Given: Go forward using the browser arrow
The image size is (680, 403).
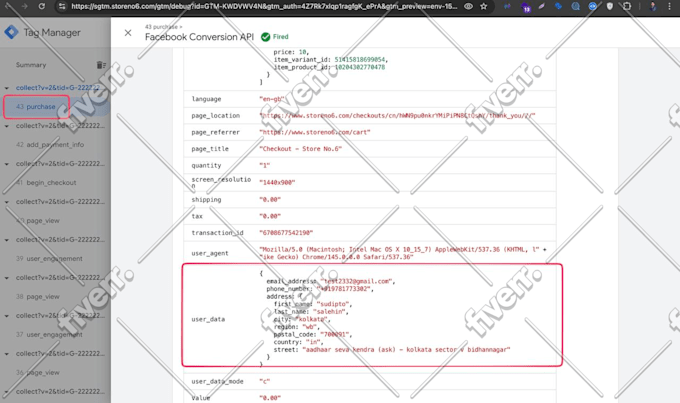Looking at the screenshot, I should click(x=24, y=6).
